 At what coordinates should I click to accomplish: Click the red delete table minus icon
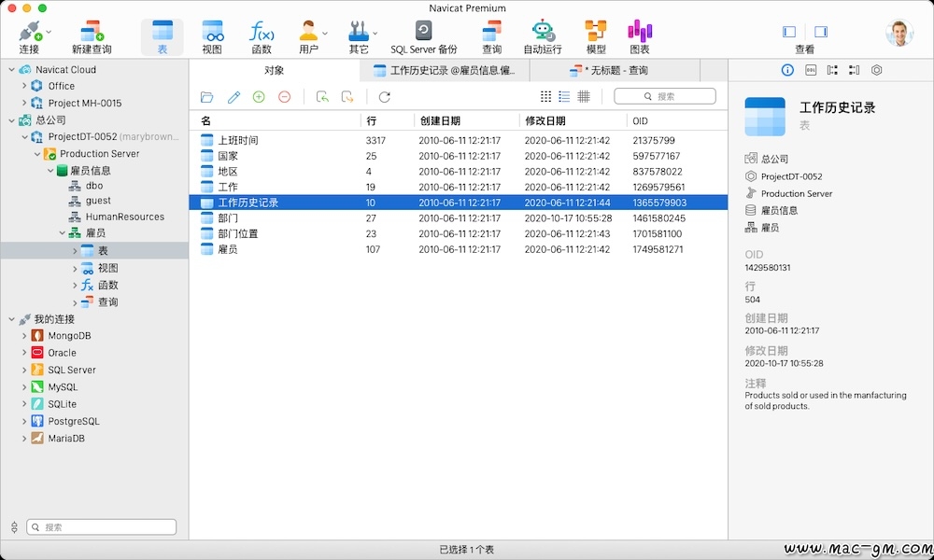coord(284,96)
